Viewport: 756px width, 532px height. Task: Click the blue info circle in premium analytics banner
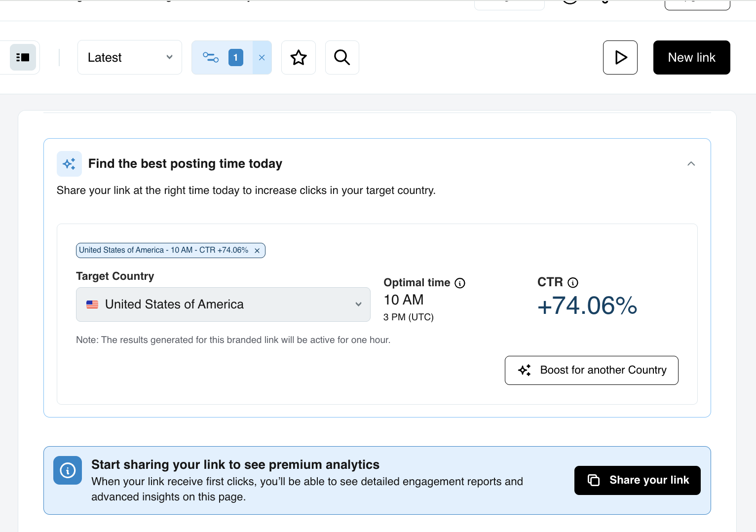68,470
